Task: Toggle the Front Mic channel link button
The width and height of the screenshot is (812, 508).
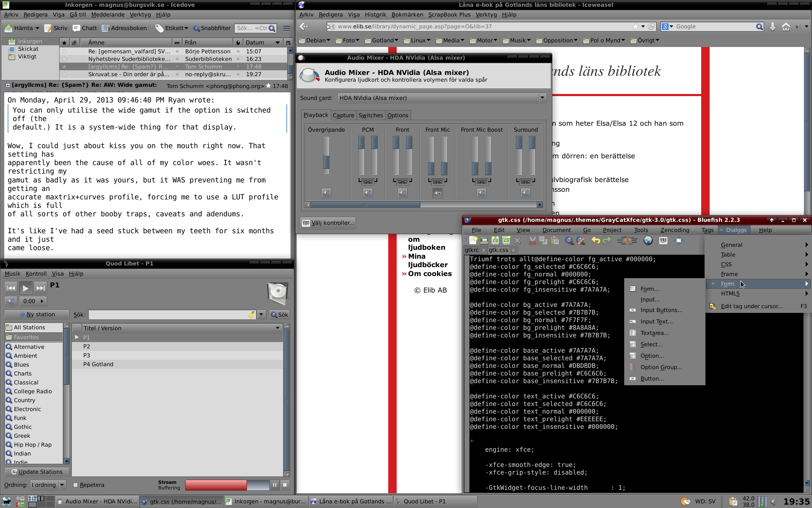Action: click(438, 182)
